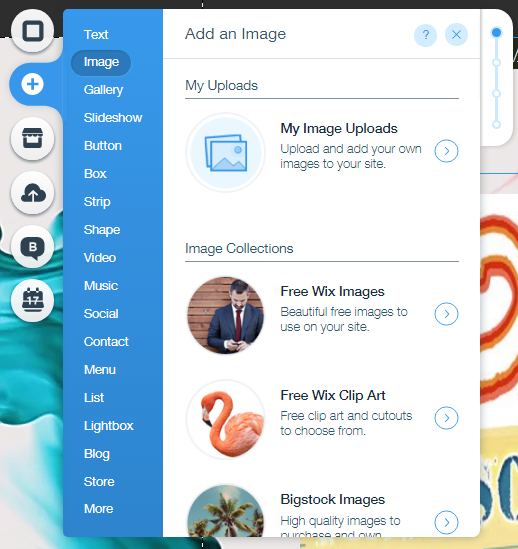Click the Free Wix Images title
This screenshot has height=549, width=518.
click(x=332, y=291)
